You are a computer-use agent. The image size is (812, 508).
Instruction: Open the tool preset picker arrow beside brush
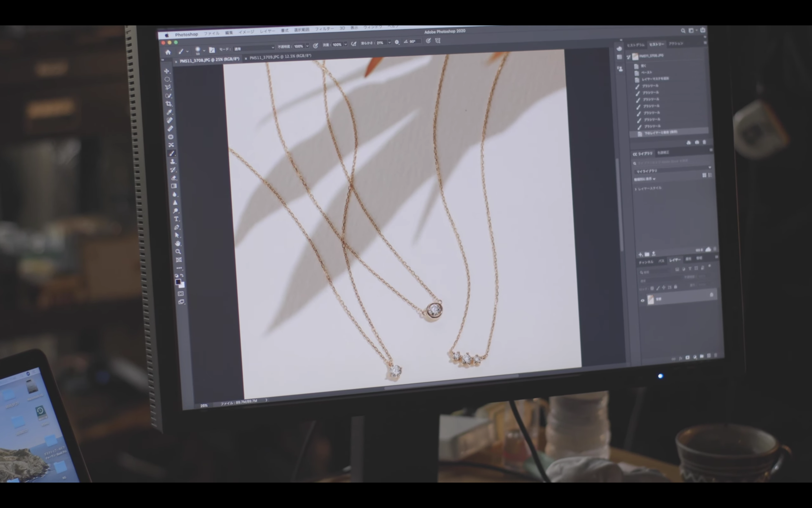click(x=187, y=51)
